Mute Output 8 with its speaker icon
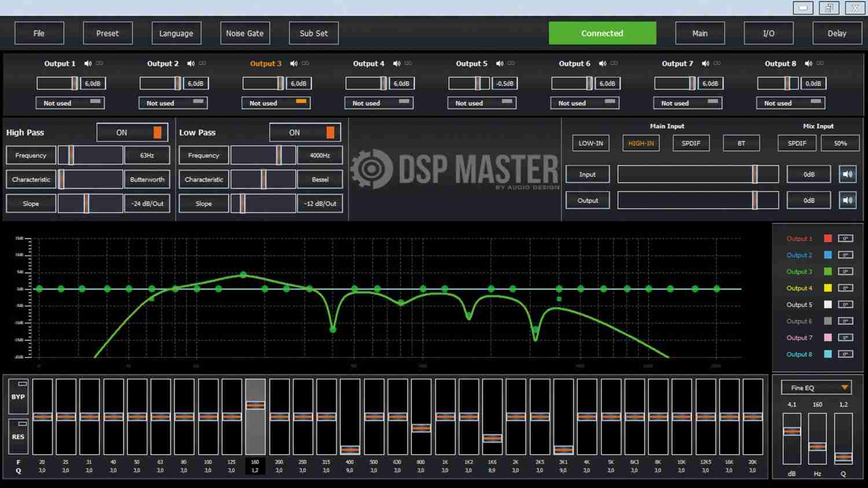 pyautogui.click(x=809, y=64)
